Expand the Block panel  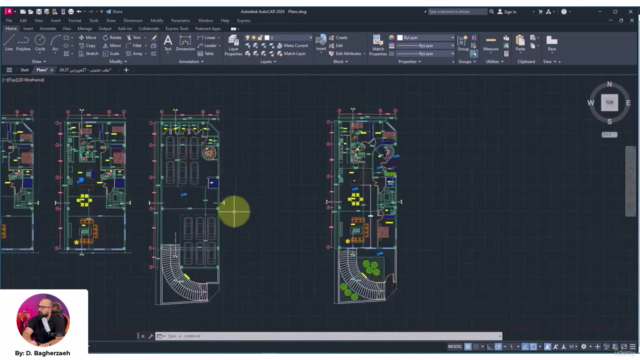341,62
